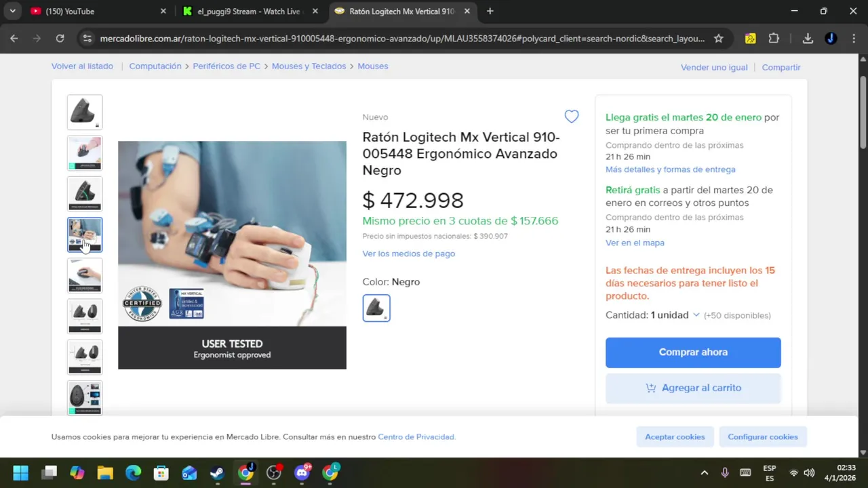The width and height of the screenshot is (868, 488).
Task: Open the yellow extension icon in toolbar
Action: [750, 39]
